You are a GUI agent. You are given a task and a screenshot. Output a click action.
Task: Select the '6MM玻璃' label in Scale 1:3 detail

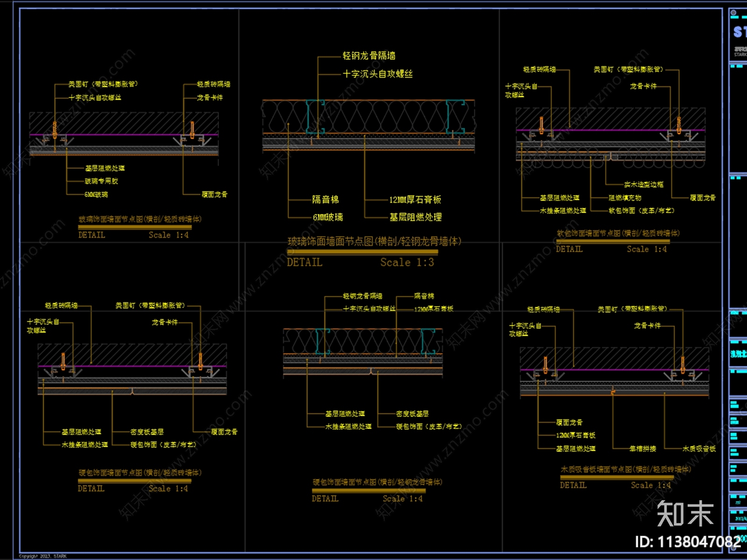pos(328,217)
